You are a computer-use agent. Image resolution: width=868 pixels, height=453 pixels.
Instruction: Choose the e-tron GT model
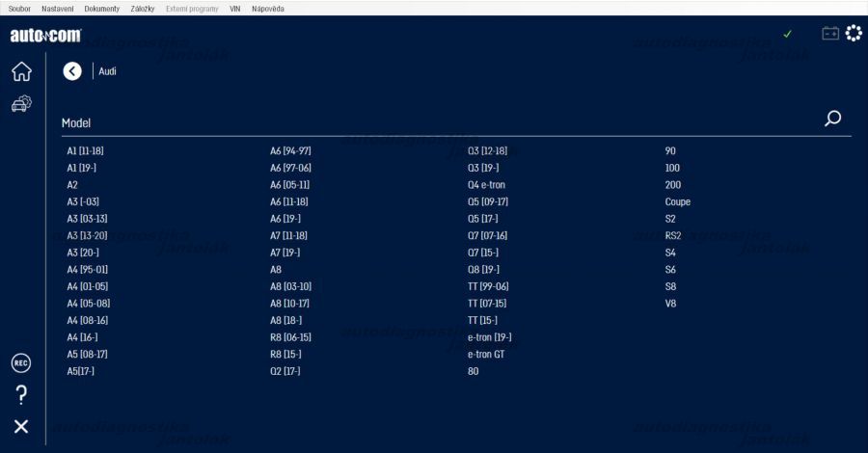tap(486, 354)
